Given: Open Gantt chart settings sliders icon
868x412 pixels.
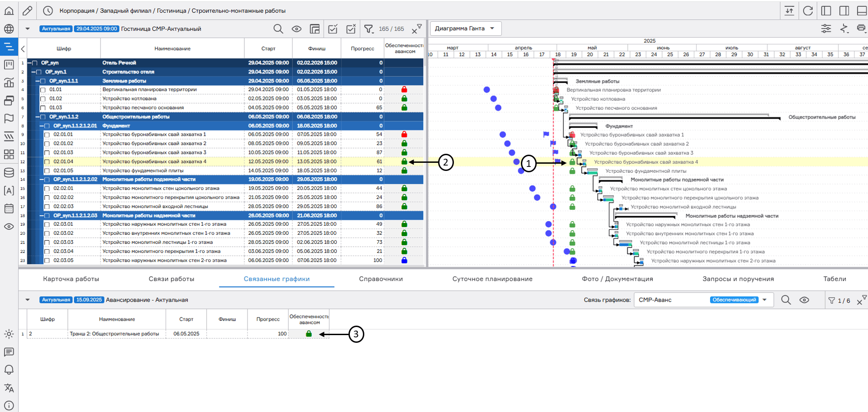Looking at the screenshot, I should (x=826, y=29).
